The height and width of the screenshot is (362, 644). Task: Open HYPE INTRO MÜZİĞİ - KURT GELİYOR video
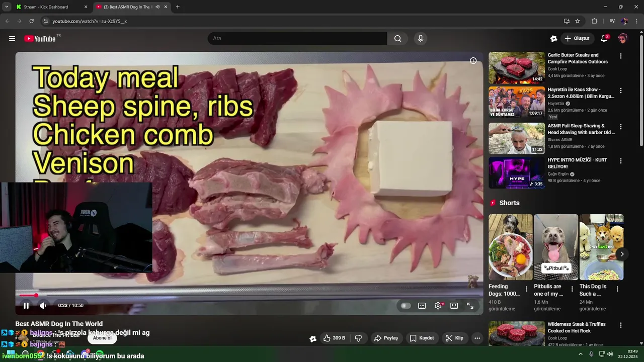click(x=577, y=163)
